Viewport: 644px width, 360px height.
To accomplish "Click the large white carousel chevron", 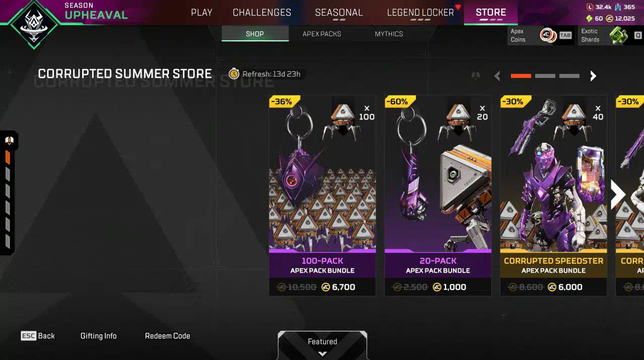I will click(x=618, y=195).
